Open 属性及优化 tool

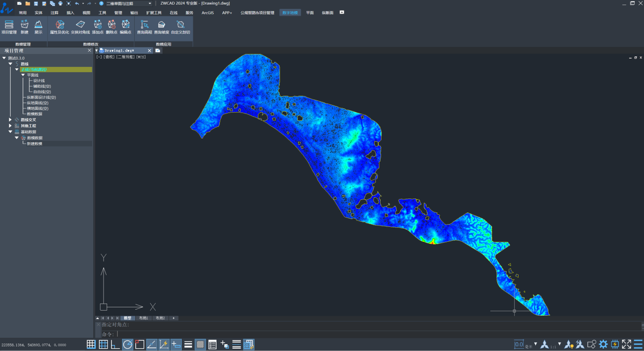click(x=59, y=27)
